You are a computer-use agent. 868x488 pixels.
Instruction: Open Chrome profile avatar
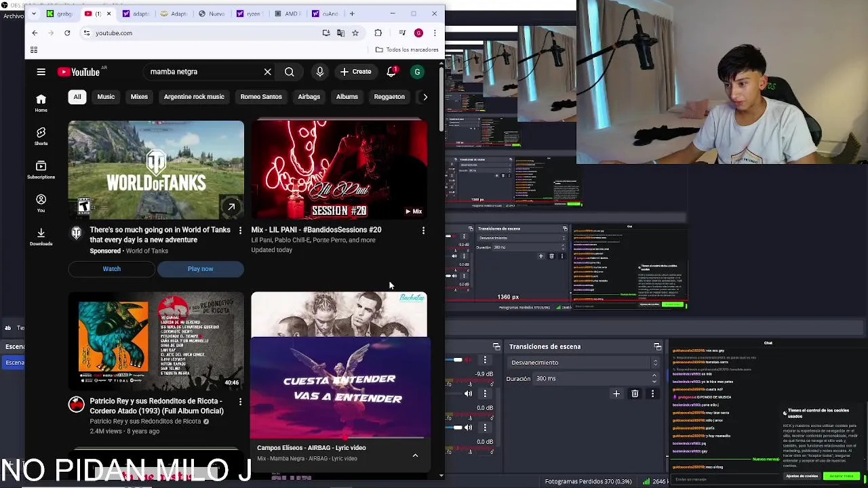click(x=418, y=33)
